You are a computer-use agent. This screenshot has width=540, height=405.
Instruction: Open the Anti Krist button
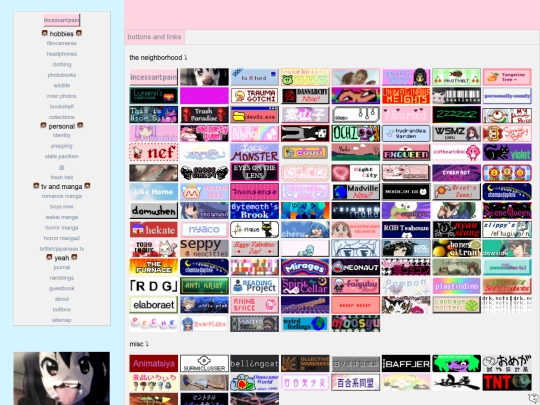pos(204,286)
